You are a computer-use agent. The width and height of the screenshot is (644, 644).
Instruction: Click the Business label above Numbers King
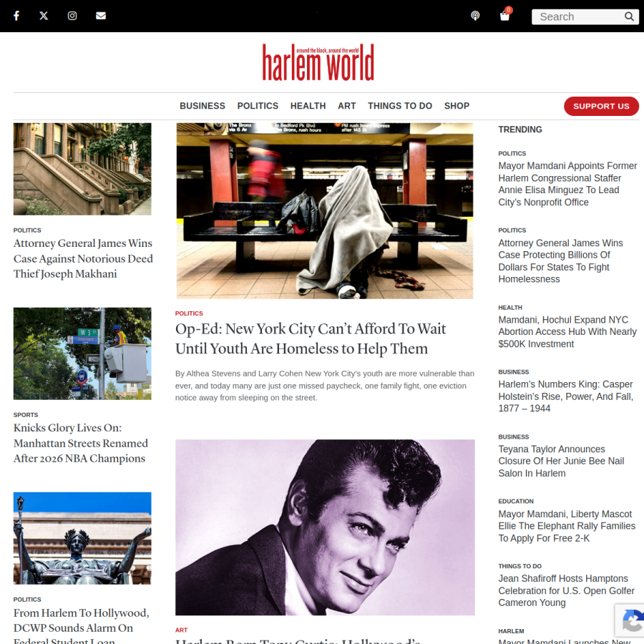513,372
